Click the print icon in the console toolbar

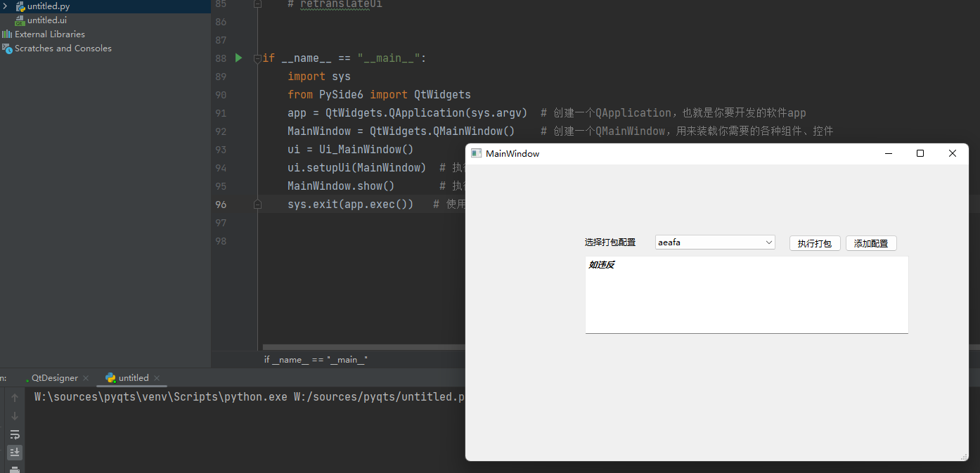click(15, 469)
